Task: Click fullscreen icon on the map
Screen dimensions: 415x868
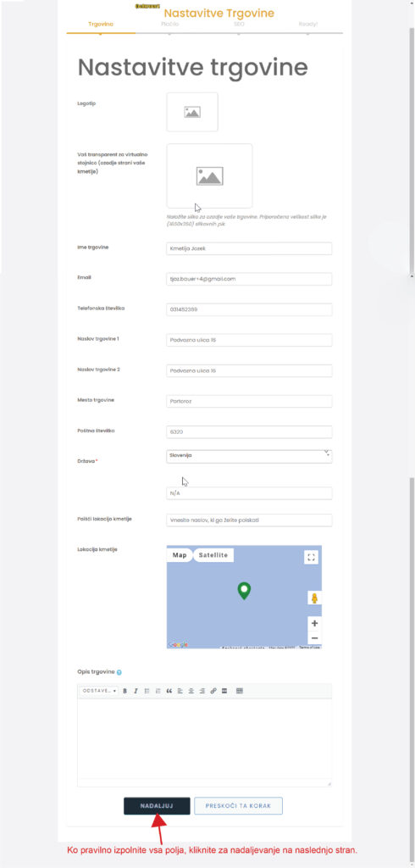Action: coord(311,558)
